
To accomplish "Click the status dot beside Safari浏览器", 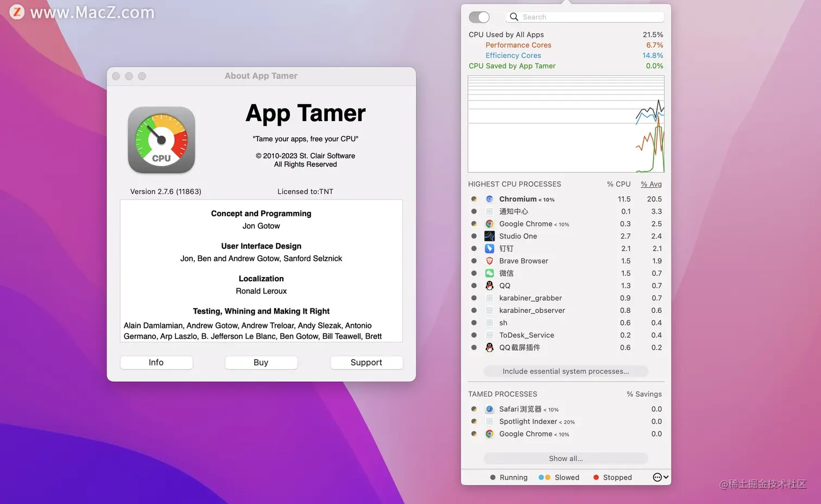I will (474, 409).
